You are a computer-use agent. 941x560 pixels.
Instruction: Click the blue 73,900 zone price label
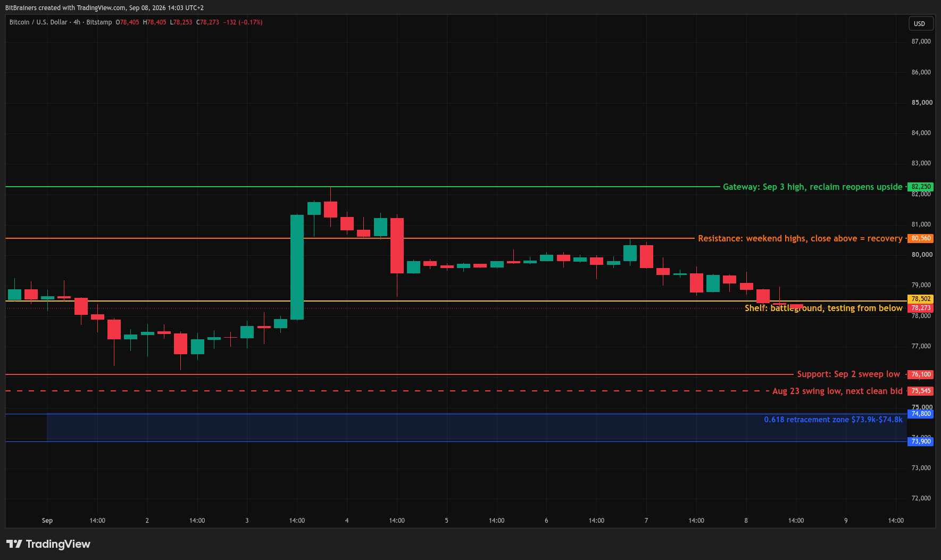(x=921, y=441)
